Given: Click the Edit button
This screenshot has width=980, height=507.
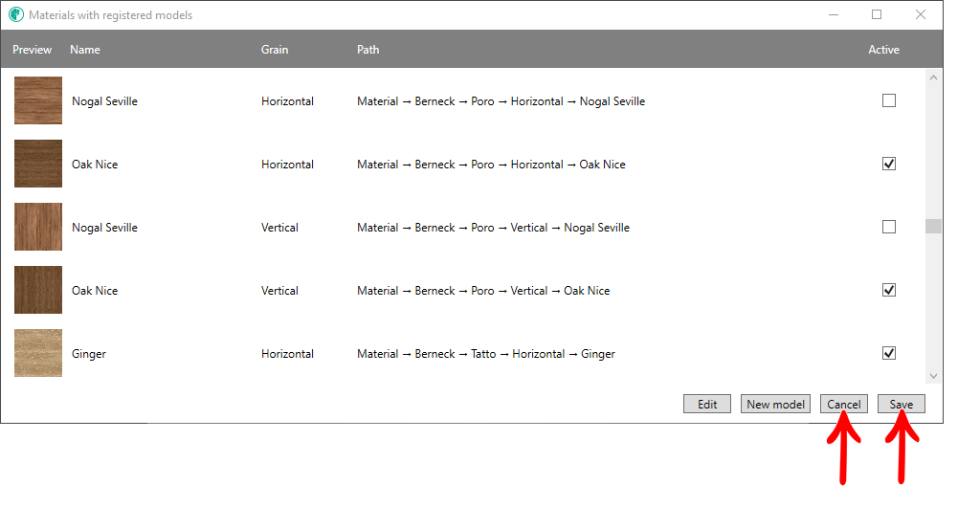Looking at the screenshot, I should pyautogui.click(x=707, y=404).
